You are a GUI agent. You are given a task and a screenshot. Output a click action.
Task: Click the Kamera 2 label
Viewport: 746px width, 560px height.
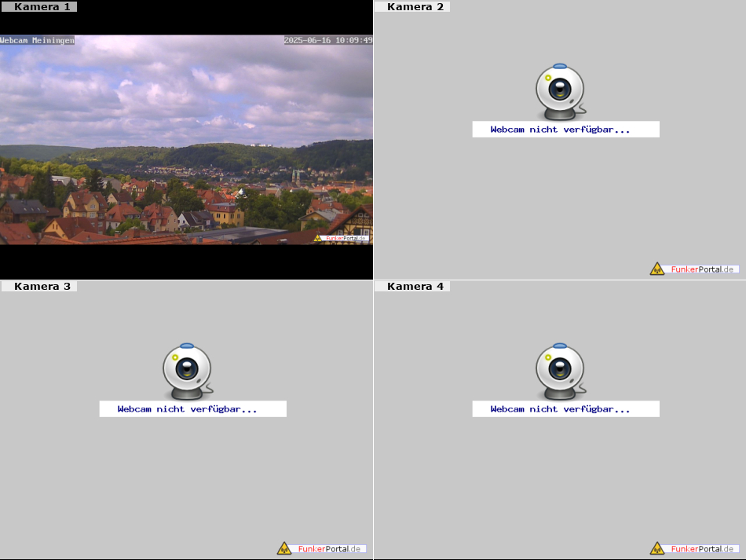coord(412,6)
